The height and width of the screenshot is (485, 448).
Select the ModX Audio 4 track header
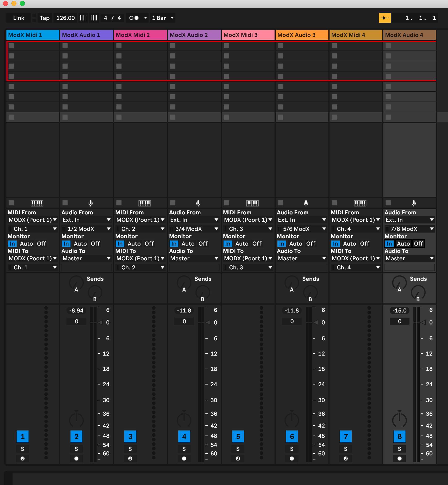tap(409, 35)
